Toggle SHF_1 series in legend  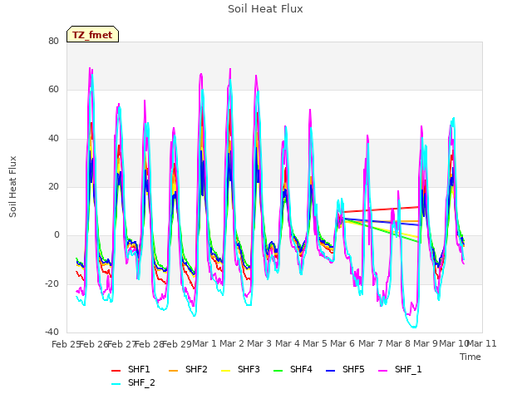(400, 369)
